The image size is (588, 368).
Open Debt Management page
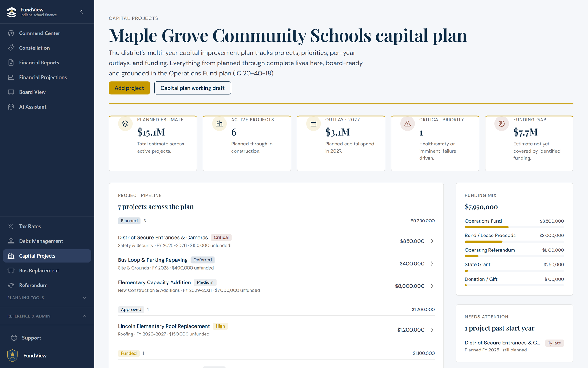click(47, 241)
